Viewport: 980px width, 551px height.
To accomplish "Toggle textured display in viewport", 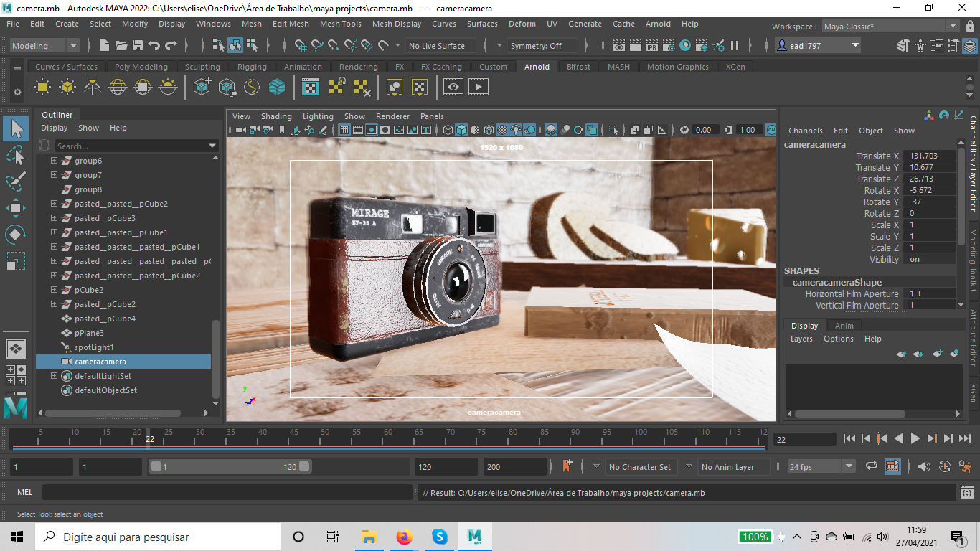I will pyautogui.click(x=502, y=130).
